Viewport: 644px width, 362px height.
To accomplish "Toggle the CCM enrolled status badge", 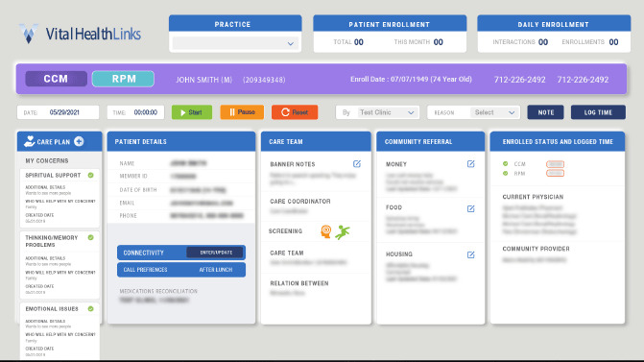I will tap(555, 164).
